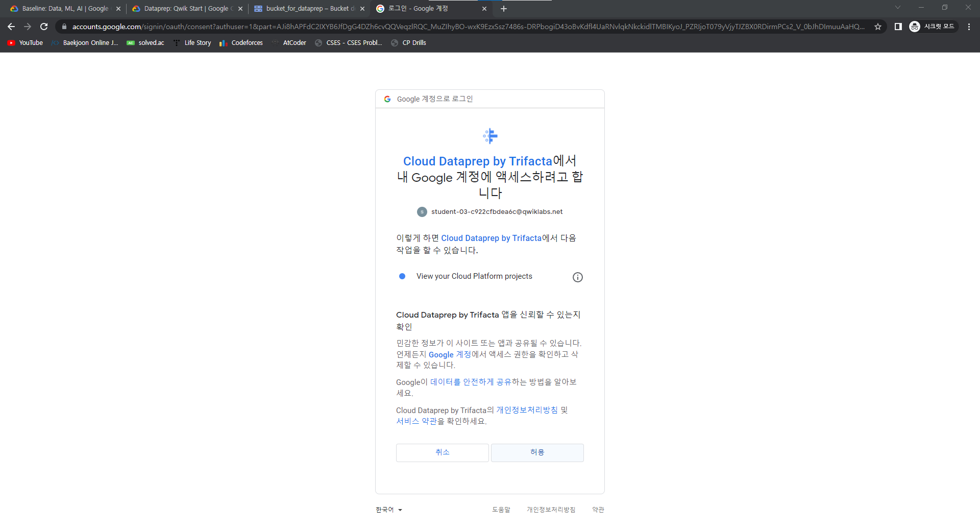Close the Baseline: Data, ML, AI tab
The height and width of the screenshot is (531, 980).
coord(118,9)
